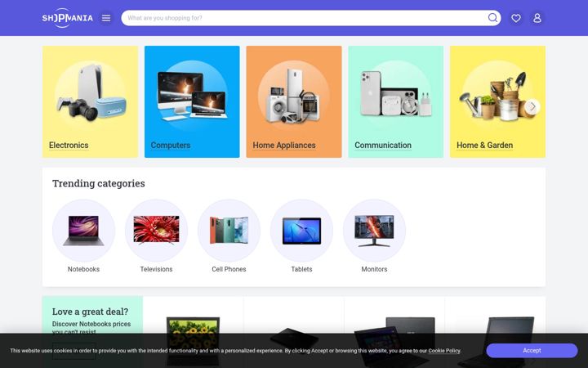Open the user account icon
This screenshot has height=368, width=588.
537,18
